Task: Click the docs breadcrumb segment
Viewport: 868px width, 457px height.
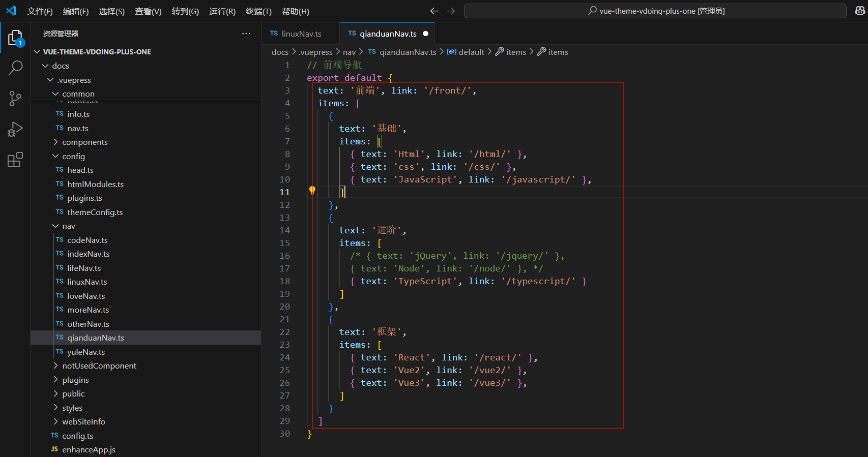Action: (280, 52)
